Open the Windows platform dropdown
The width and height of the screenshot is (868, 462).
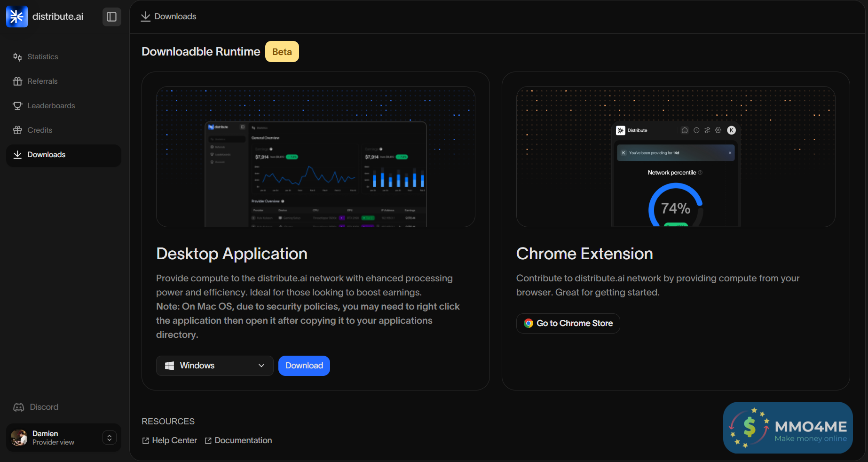(214, 366)
